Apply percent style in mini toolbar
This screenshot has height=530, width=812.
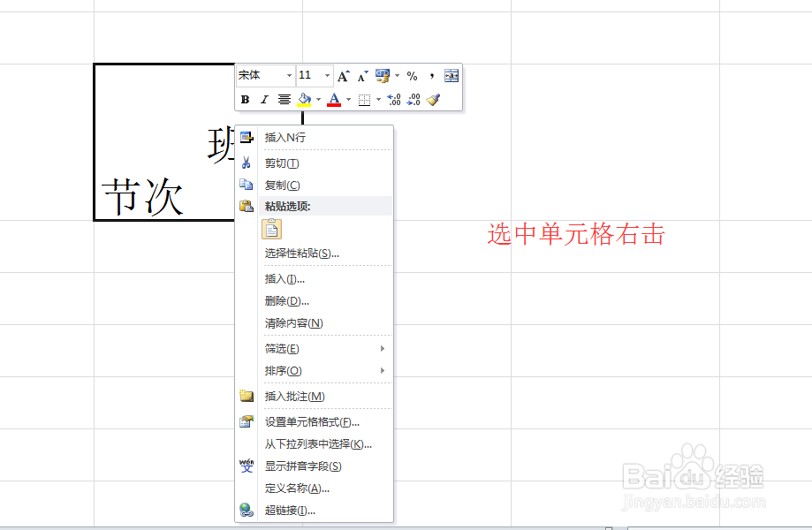click(x=413, y=76)
